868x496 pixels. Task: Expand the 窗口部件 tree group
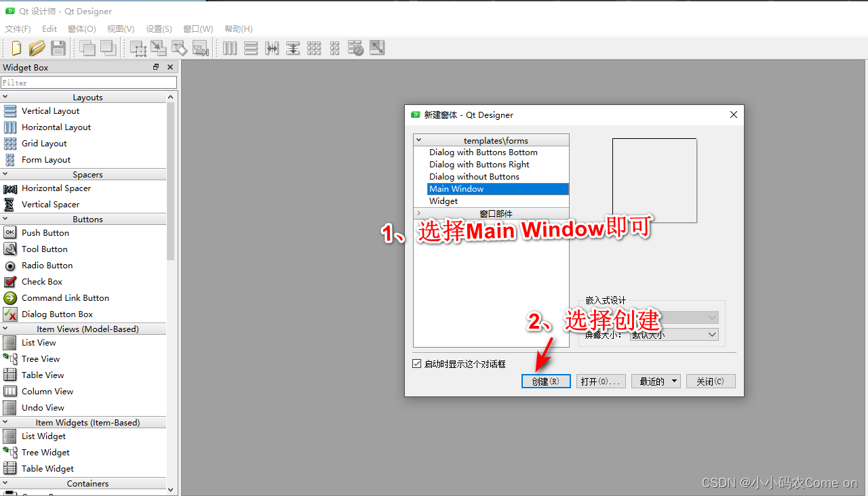click(x=419, y=213)
